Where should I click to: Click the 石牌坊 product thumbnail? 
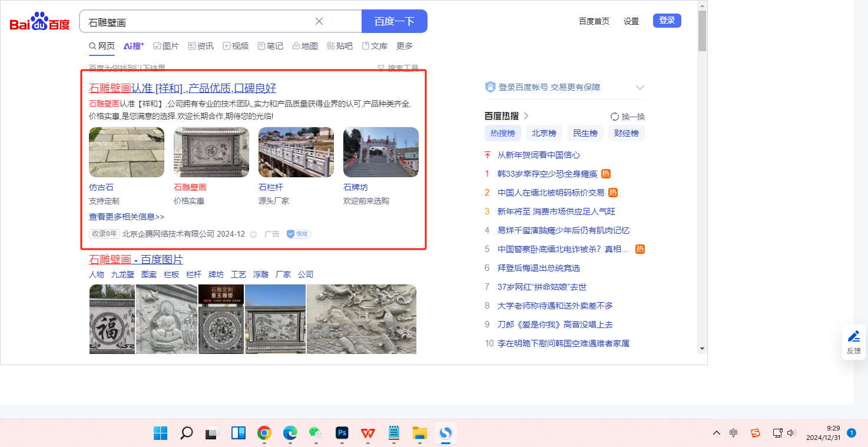tap(380, 152)
